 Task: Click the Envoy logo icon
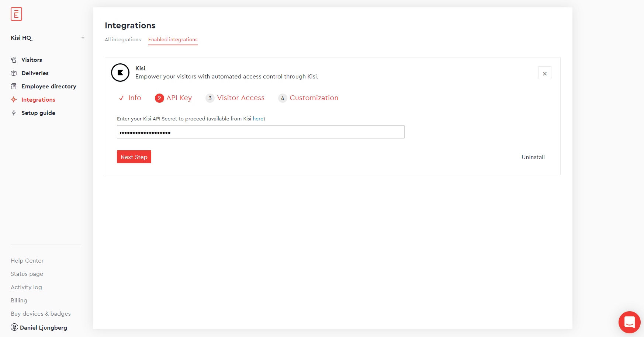(16, 14)
